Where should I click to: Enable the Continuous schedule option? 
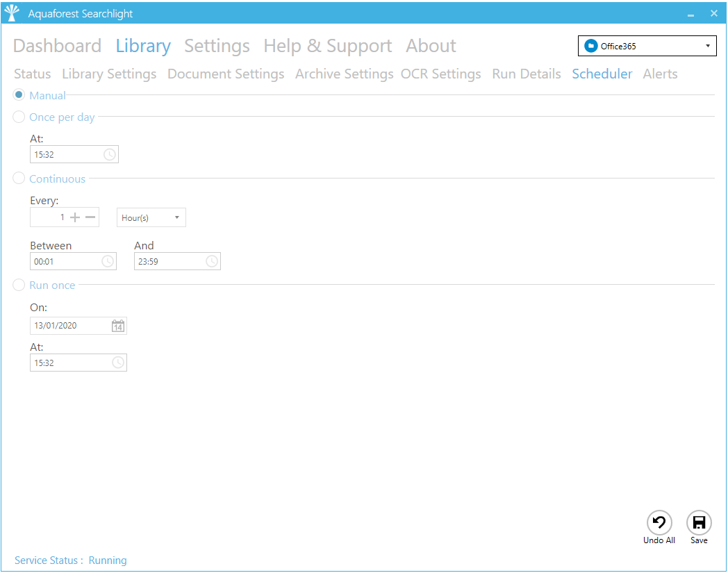19,178
